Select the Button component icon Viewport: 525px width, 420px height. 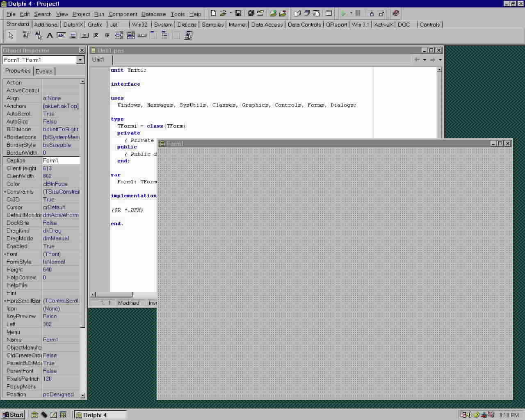pyautogui.click(x=84, y=35)
